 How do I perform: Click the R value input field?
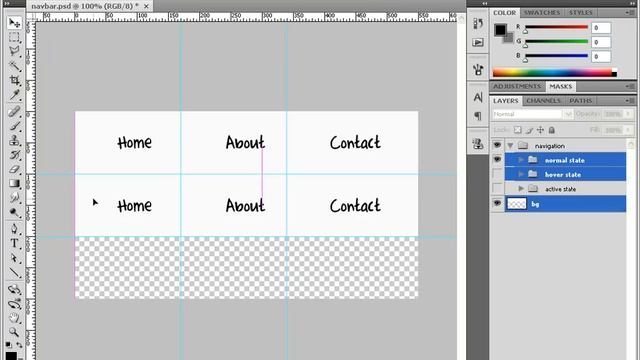click(601, 28)
